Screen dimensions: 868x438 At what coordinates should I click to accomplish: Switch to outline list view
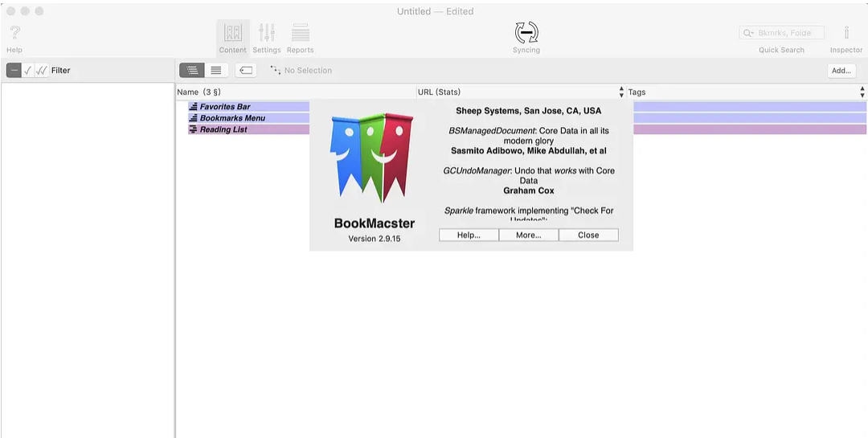[192, 71]
